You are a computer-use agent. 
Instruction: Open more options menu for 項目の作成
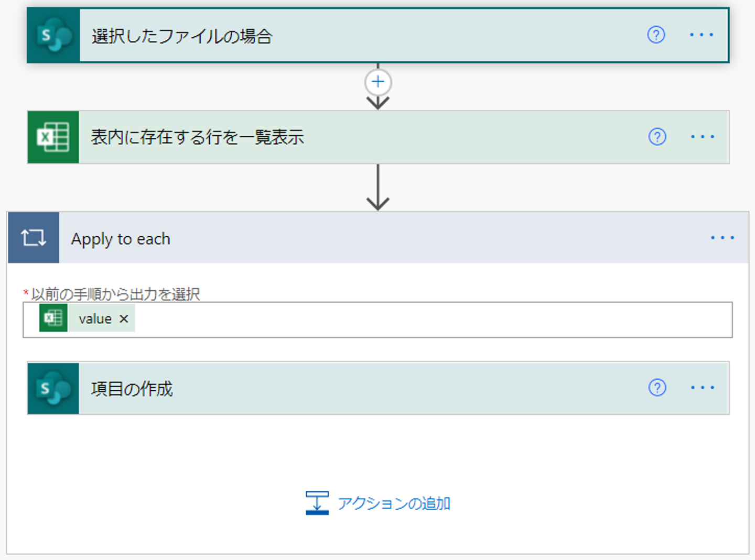pos(702,388)
